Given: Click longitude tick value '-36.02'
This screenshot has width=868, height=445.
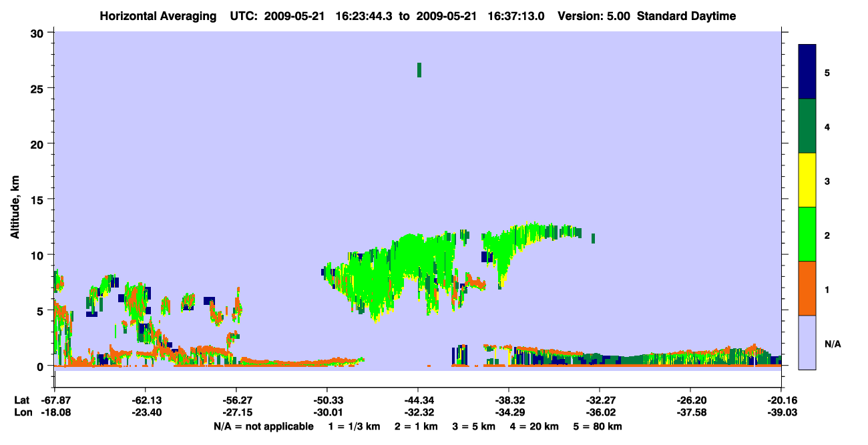Looking at the screenshot, I should (x=600, y=413).
